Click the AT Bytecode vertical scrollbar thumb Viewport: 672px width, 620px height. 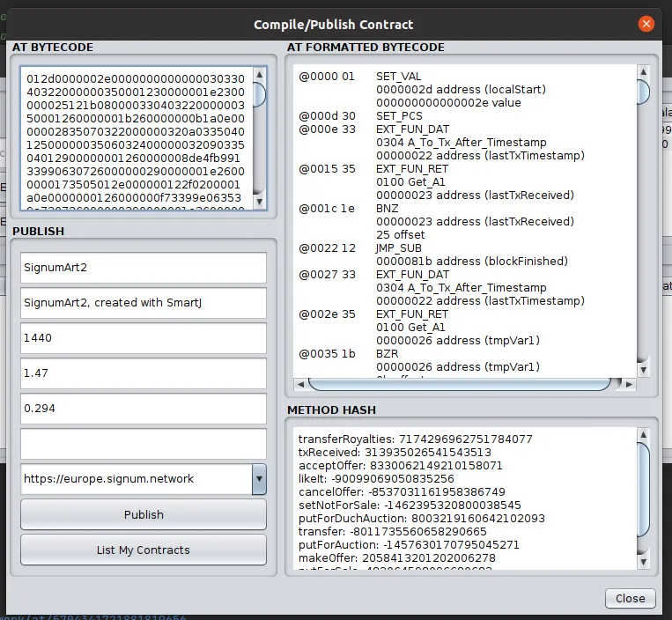(x=259, y=94)
